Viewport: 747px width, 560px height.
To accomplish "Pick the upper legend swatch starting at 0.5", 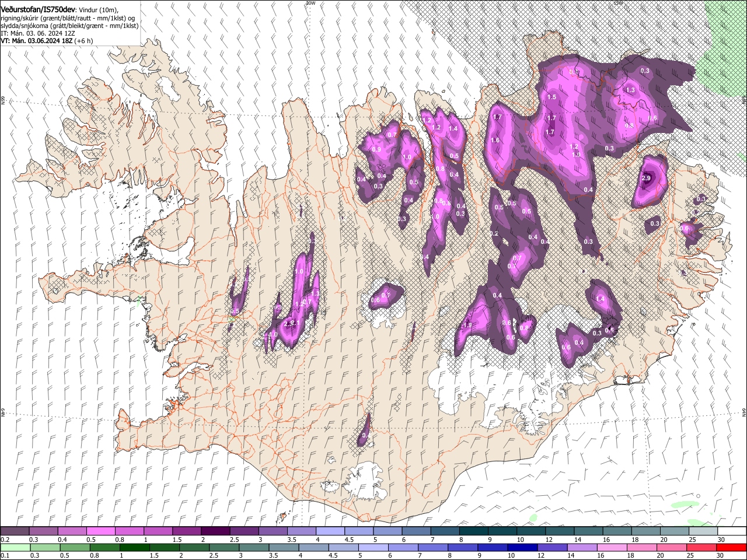I will (x=100, y=531).
